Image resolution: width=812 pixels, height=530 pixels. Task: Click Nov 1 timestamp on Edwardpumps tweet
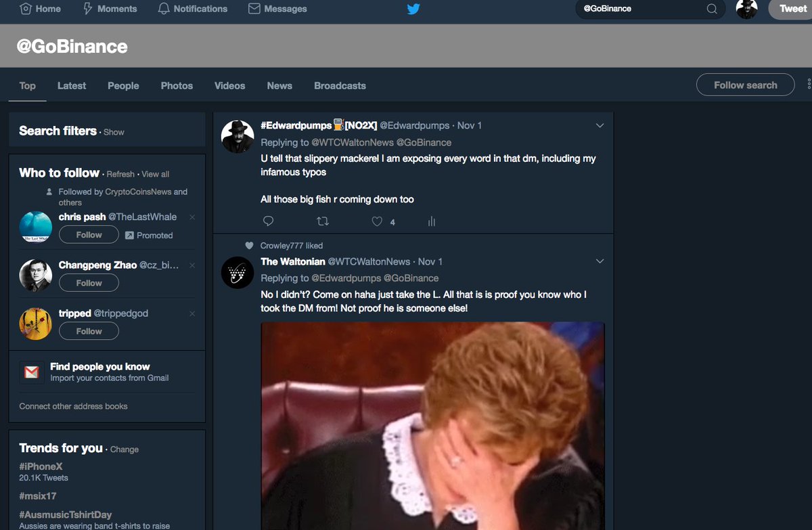click(x=470, y=126)
